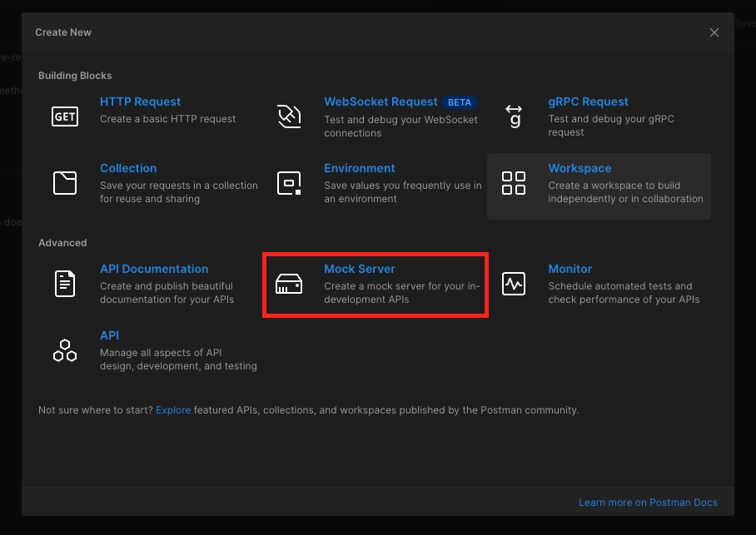Create a new Workspace via its title

tap(579, 168)
